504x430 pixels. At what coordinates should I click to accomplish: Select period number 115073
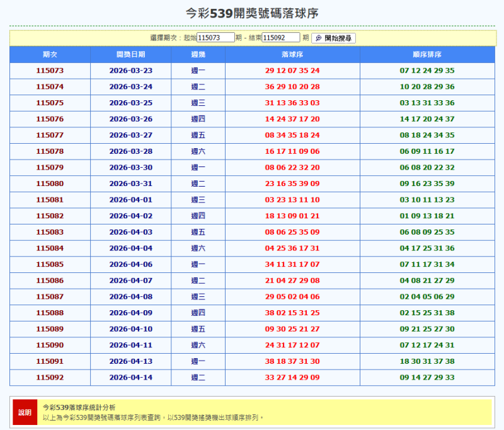[50, 71]
